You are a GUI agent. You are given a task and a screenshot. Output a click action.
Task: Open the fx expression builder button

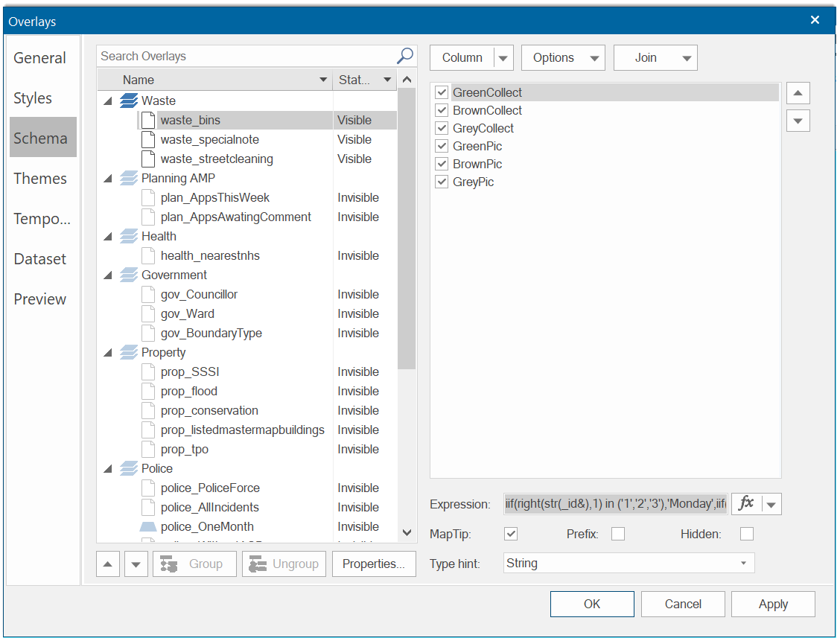pyautogui.click(x=746, y=504)
